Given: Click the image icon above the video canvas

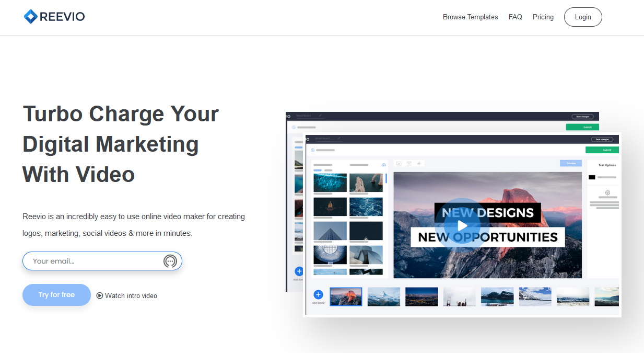Looking at the screenshot, I should 399,163.
